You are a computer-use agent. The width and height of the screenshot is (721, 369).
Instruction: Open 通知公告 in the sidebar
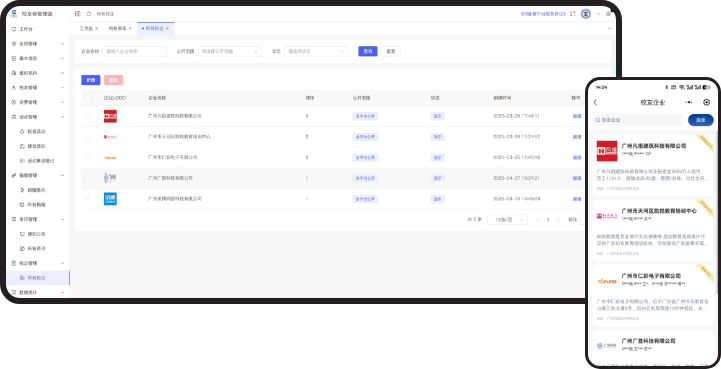click(35, 234)
